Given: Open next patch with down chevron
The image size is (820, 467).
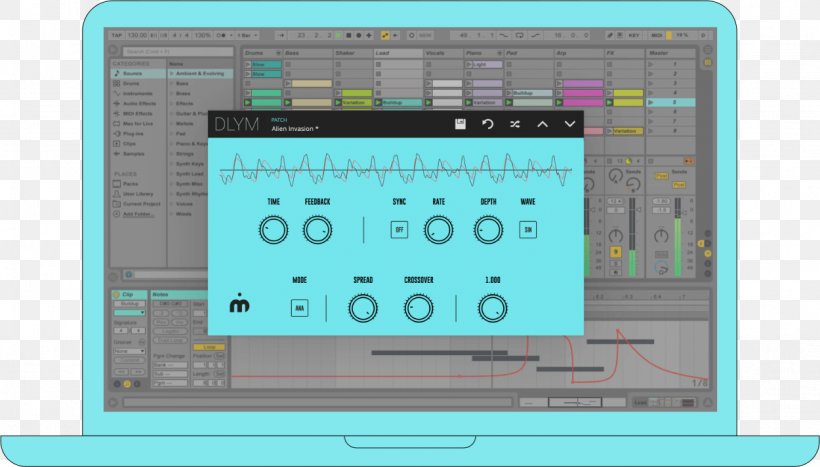Looking at the screenshot, I should (570, 124).
